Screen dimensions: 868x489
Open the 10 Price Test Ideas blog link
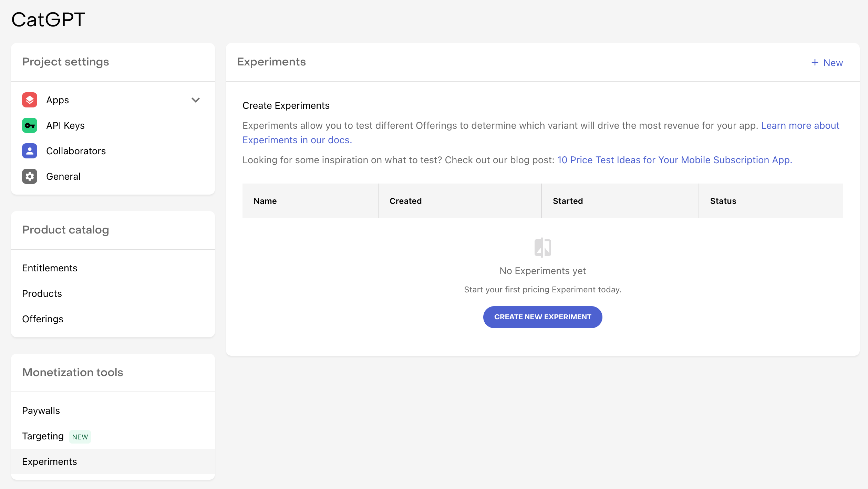click(674, 160)
